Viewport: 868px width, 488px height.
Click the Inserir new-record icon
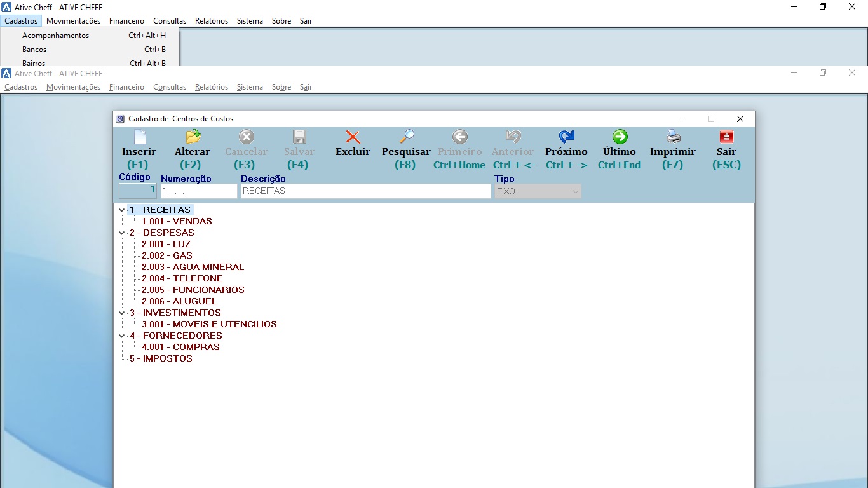tap(140, 137)
